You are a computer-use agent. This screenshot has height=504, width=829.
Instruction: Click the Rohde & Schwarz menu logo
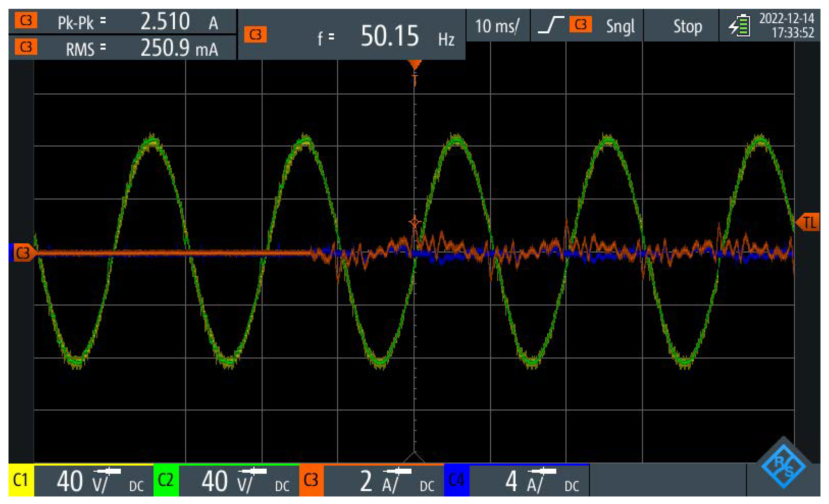point(784,466)
